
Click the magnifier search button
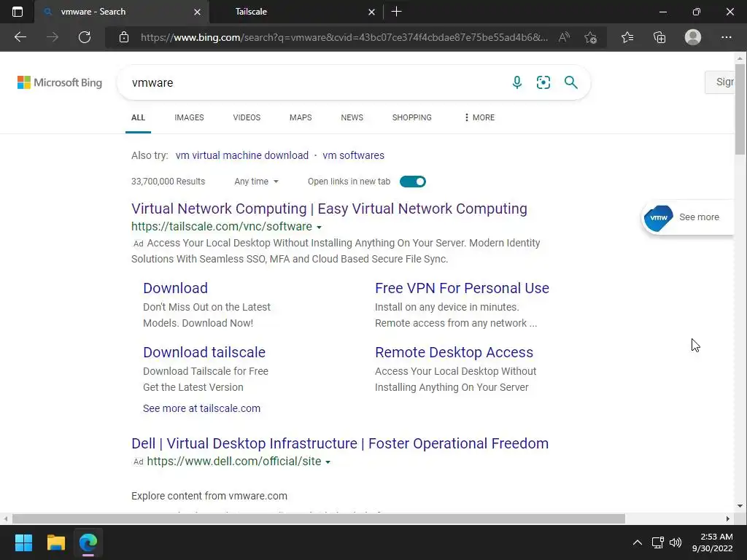[x=570, y=82]
